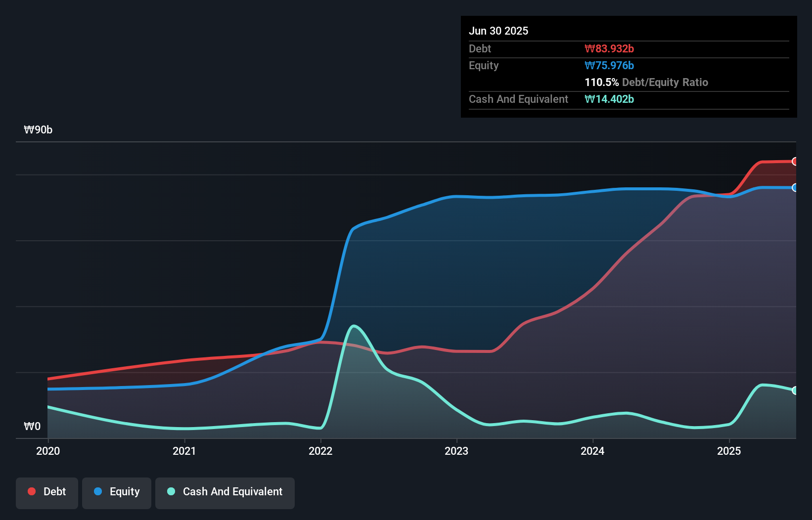
Task: Select the 2022 axis label
Action: (x=320, y=451)
